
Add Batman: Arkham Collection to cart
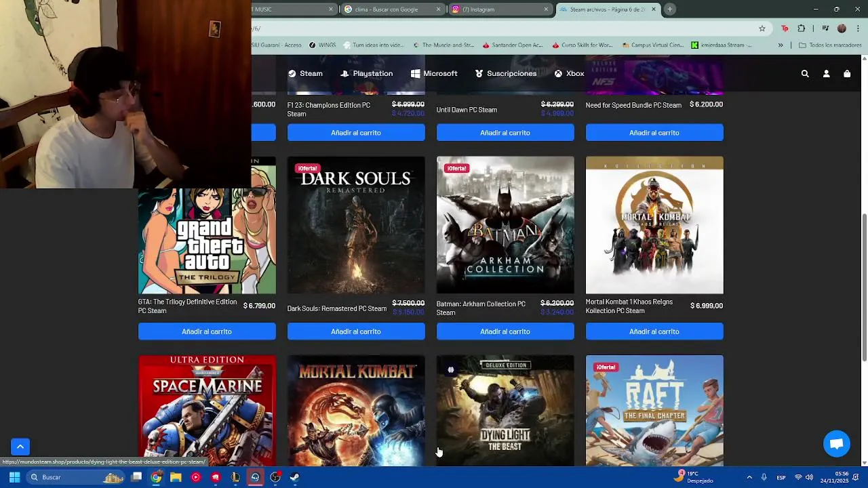[x=505, y=331]
